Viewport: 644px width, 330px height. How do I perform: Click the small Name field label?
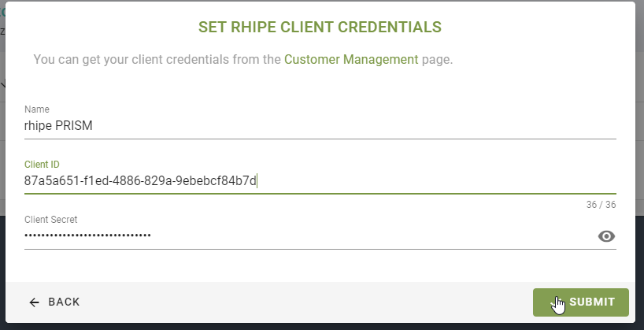[36, 109]
